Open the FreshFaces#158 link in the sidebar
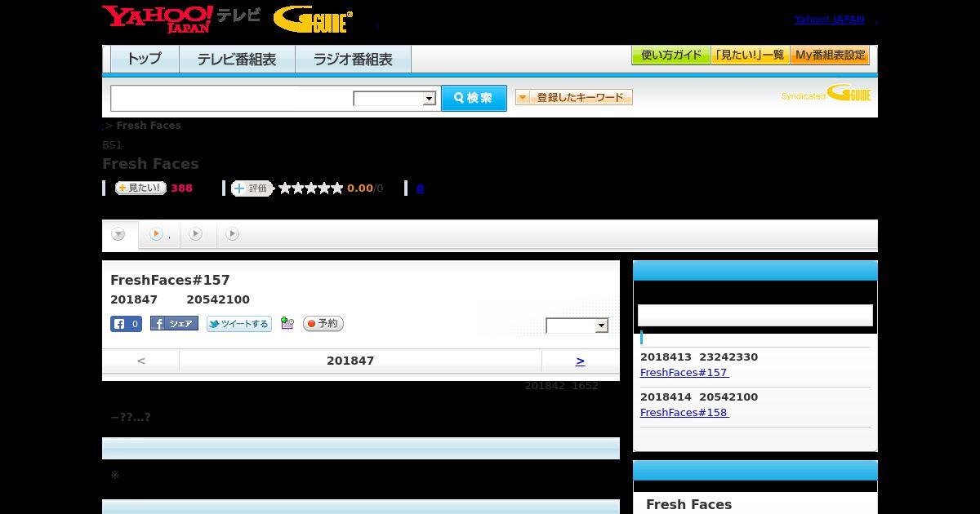980x514 pixels. point(684,413)
